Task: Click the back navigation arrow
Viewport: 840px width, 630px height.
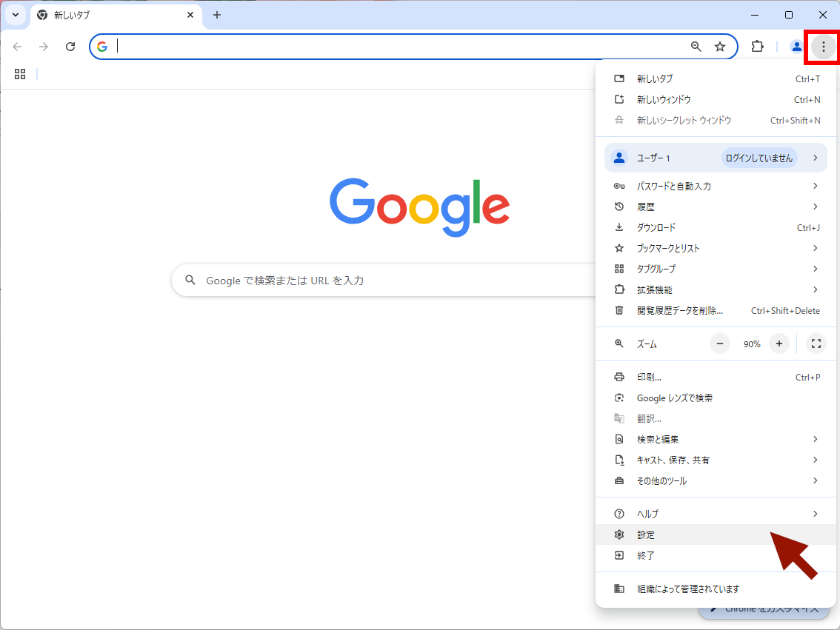Action: click(17, 47)
